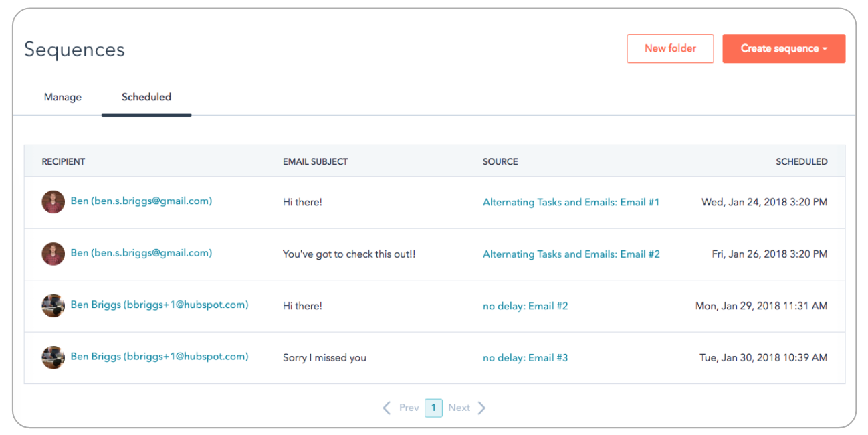Viewport: 868px width, 435px height.
Task: Select the Scheduled tab
Action: click(146, 97)
